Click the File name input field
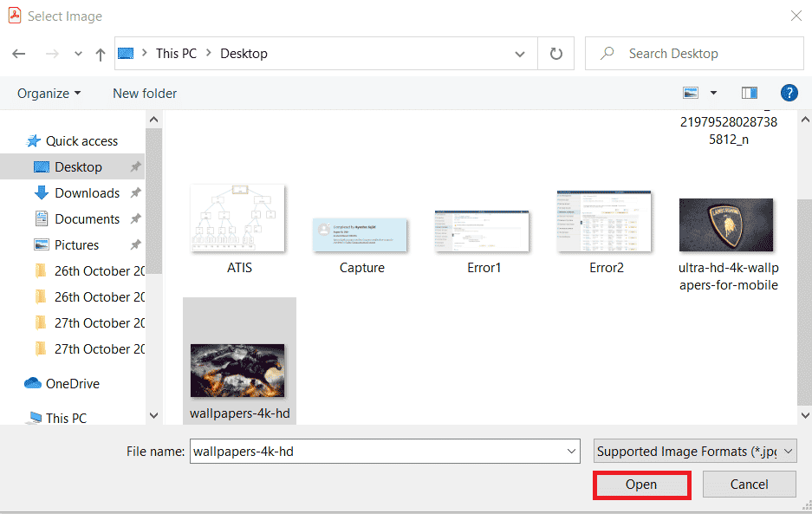812x514 pixels. pos(384,452)
